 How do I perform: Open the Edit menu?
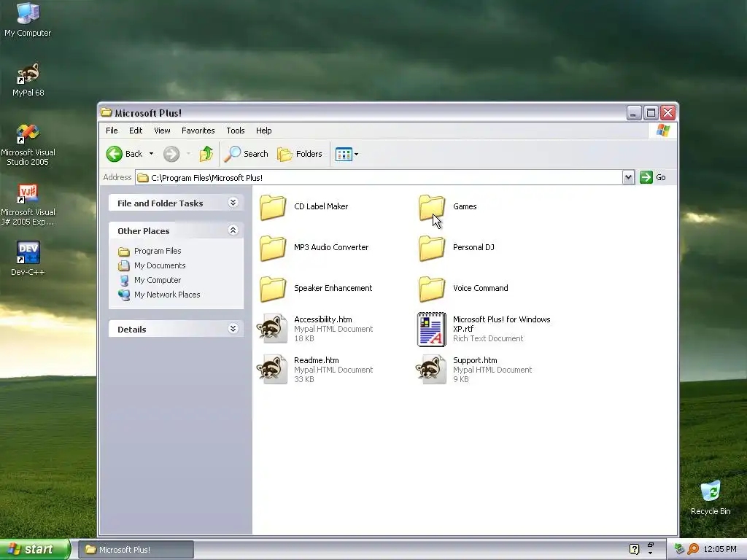point(136,131)
